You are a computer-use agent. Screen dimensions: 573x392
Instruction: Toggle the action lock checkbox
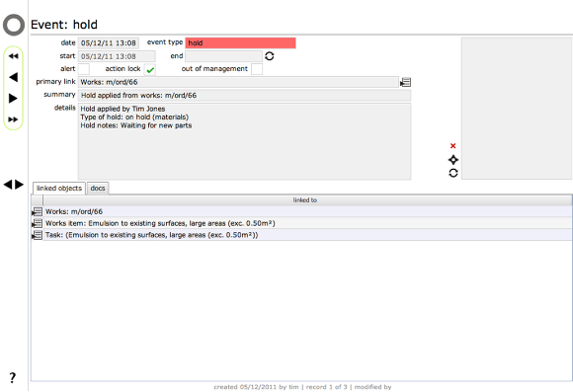click(150, 69)
